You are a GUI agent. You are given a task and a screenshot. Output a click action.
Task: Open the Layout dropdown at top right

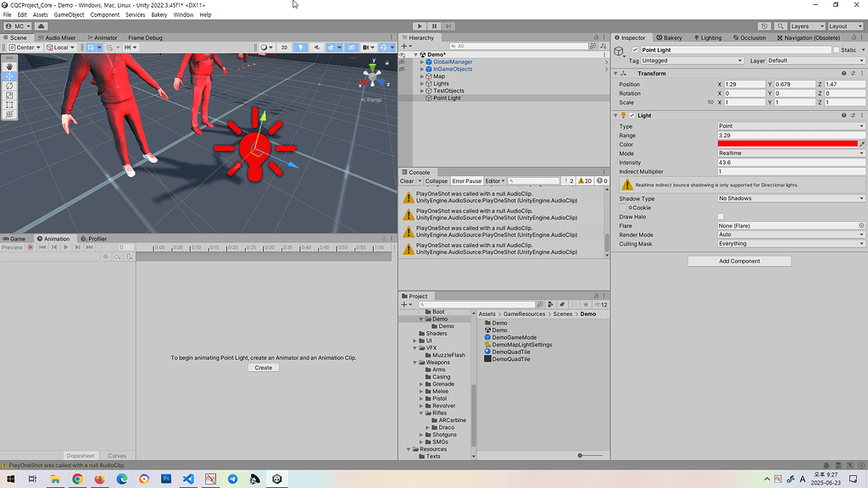coord(845,25)
